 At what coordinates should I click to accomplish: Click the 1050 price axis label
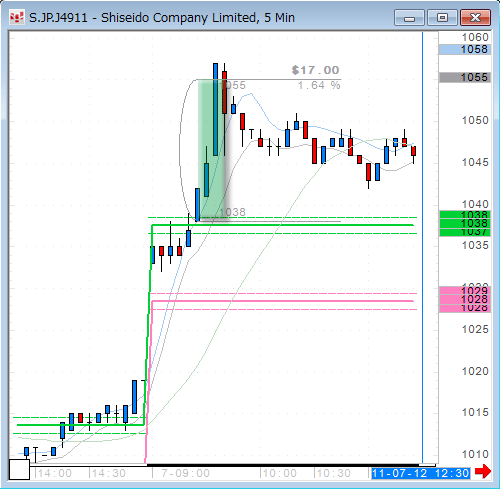475,120
